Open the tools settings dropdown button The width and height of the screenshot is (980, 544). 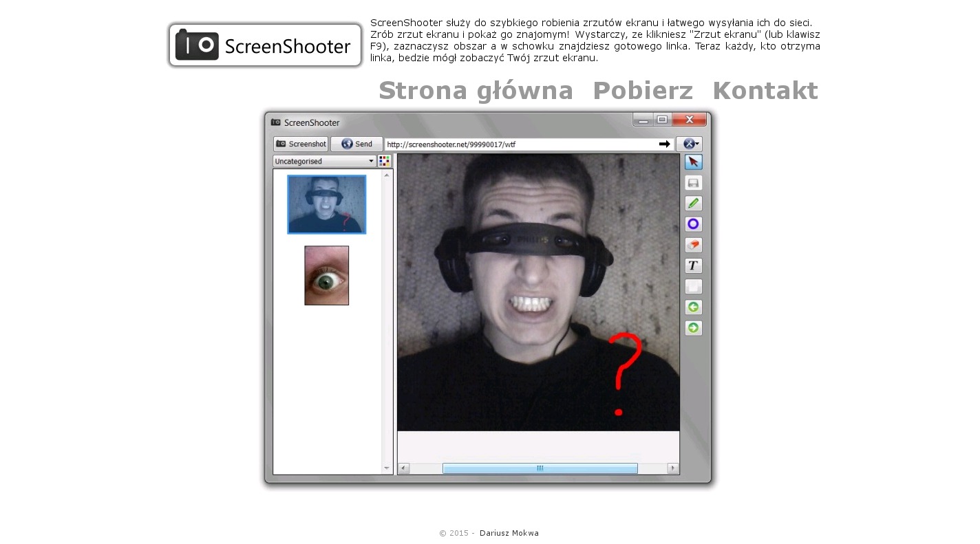[x=689, y=144]
